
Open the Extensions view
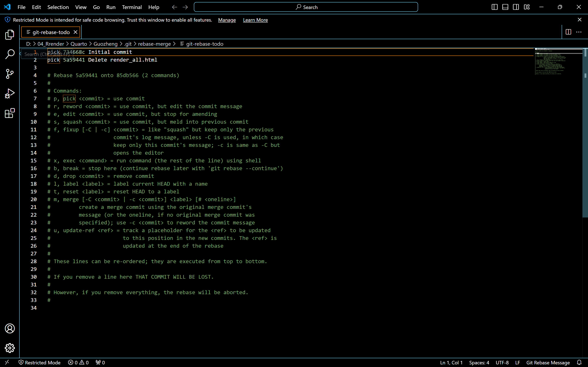10,113
